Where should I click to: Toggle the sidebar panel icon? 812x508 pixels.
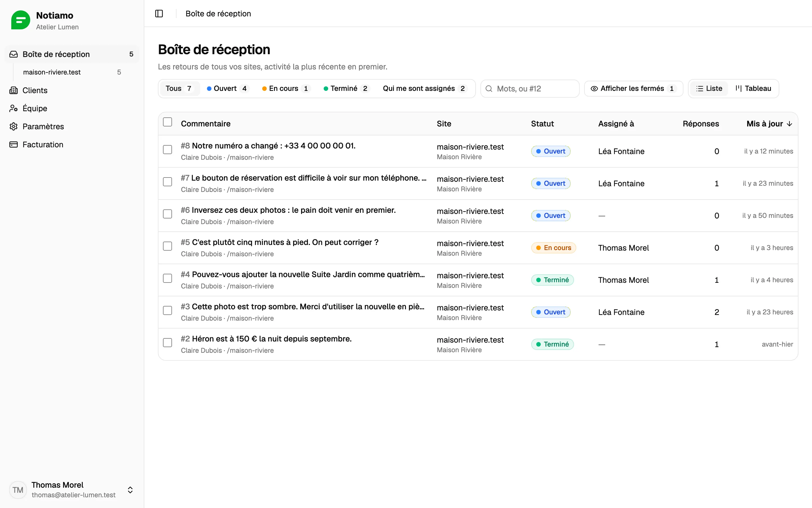click(159, 14)
